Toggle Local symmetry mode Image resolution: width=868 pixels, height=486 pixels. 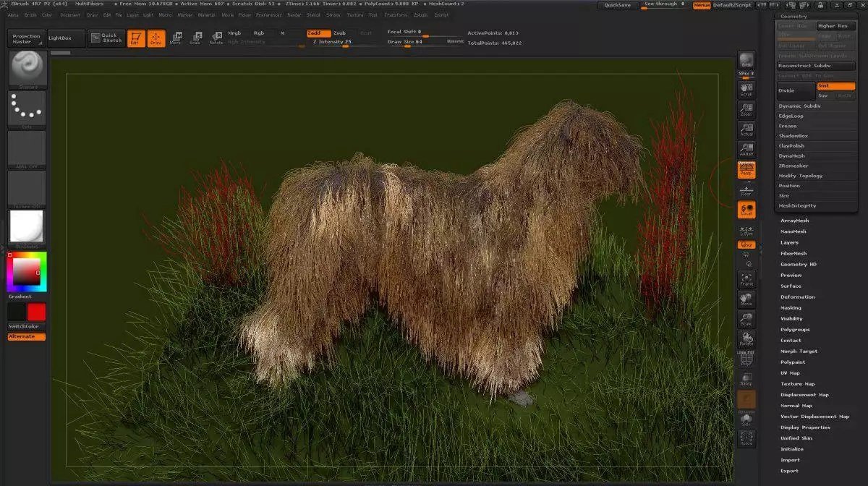[x=746, y=210]
